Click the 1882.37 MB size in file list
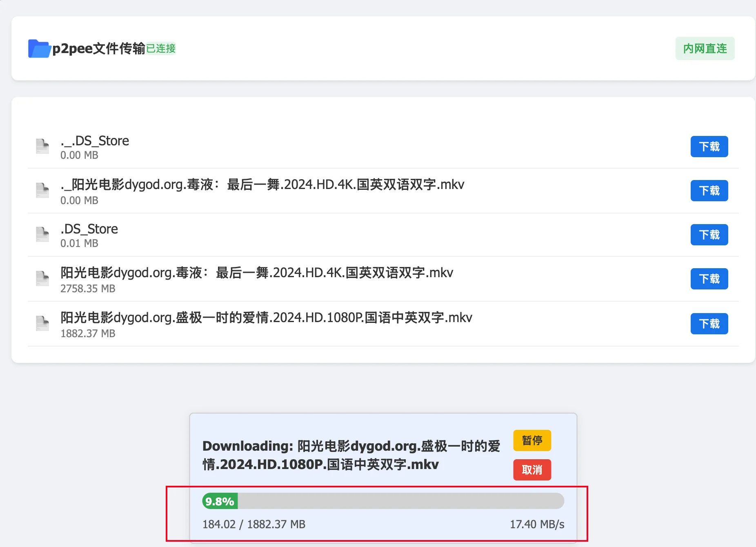The image size is (756, 547). coord(88,334)
